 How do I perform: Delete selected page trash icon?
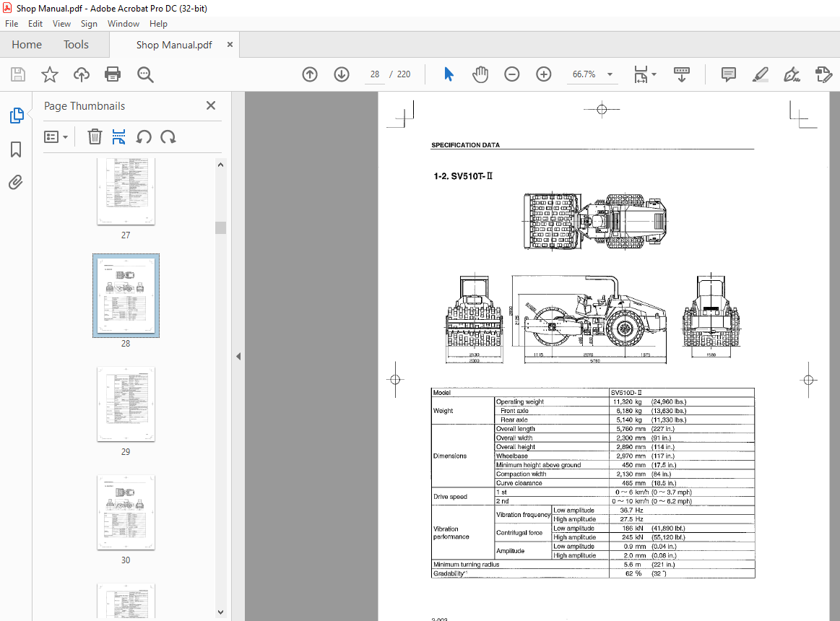[95, 137]
